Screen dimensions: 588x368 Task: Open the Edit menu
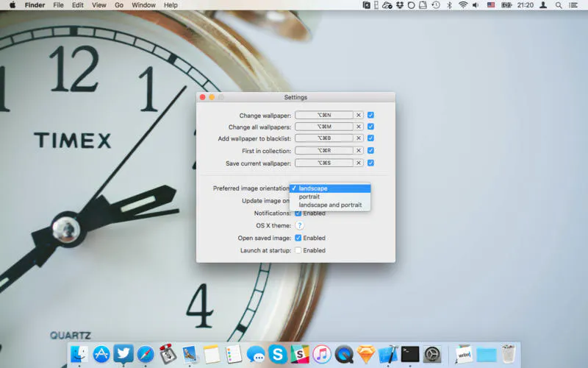coord(78,5)
